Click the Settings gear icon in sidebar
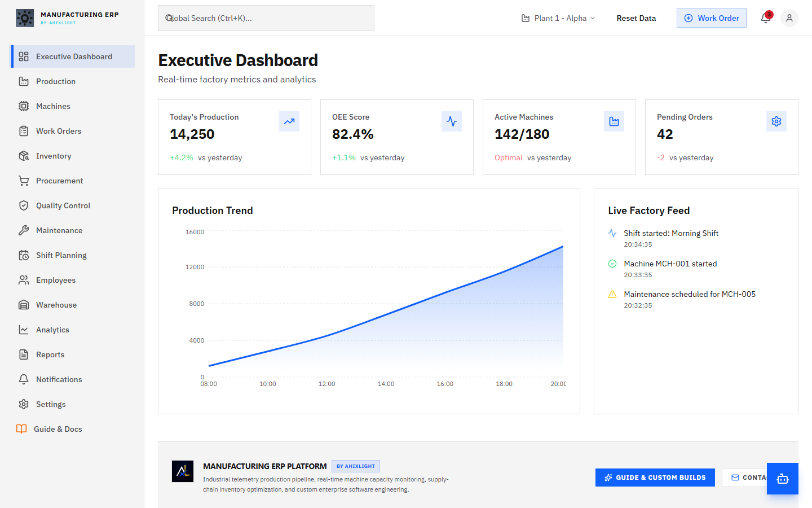Viewport: 812px width, 508px height. (x=24, y=404)
